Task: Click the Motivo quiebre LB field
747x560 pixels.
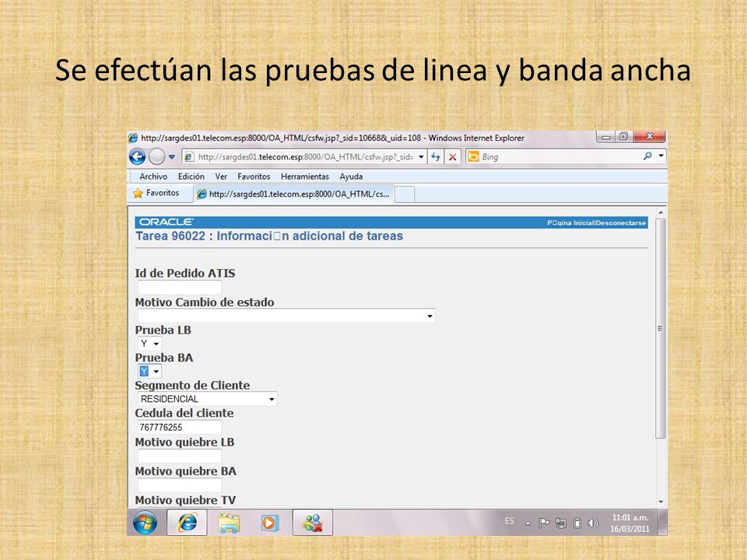Action: tap(180, 457)
